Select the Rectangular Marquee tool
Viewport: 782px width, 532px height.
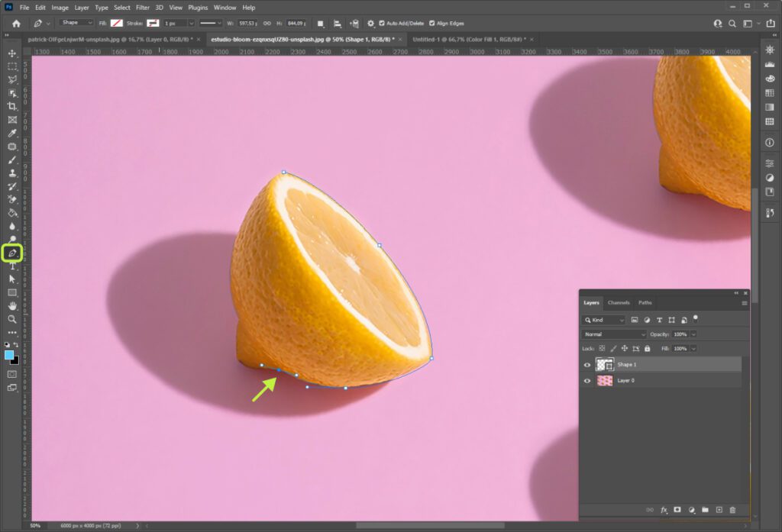(12, 66)
